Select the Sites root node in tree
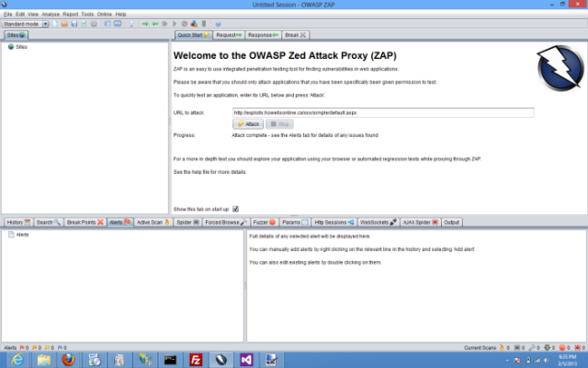 point(17,47)
